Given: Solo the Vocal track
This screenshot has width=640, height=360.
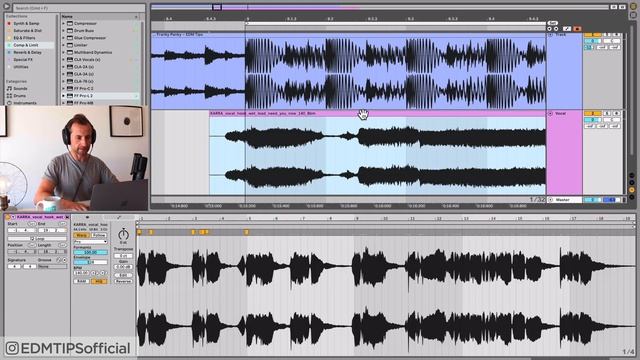Looking at the screenshot, I should [x=607, y=113].
